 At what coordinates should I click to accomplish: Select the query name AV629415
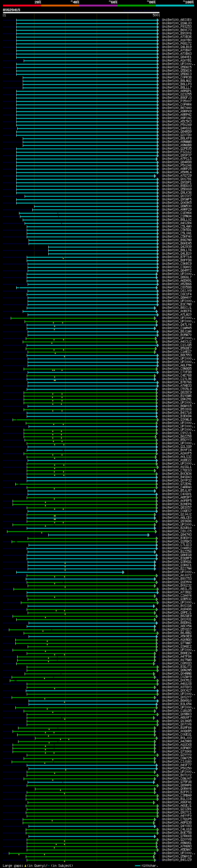click(11, 10)
